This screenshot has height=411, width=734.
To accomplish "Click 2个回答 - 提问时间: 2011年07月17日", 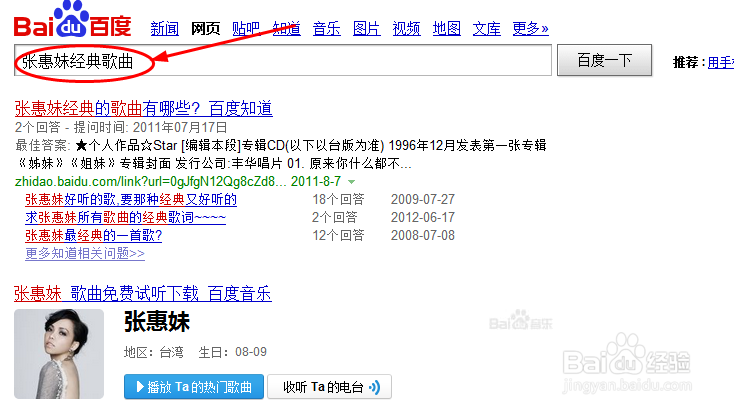I will [x=121, y=127].
